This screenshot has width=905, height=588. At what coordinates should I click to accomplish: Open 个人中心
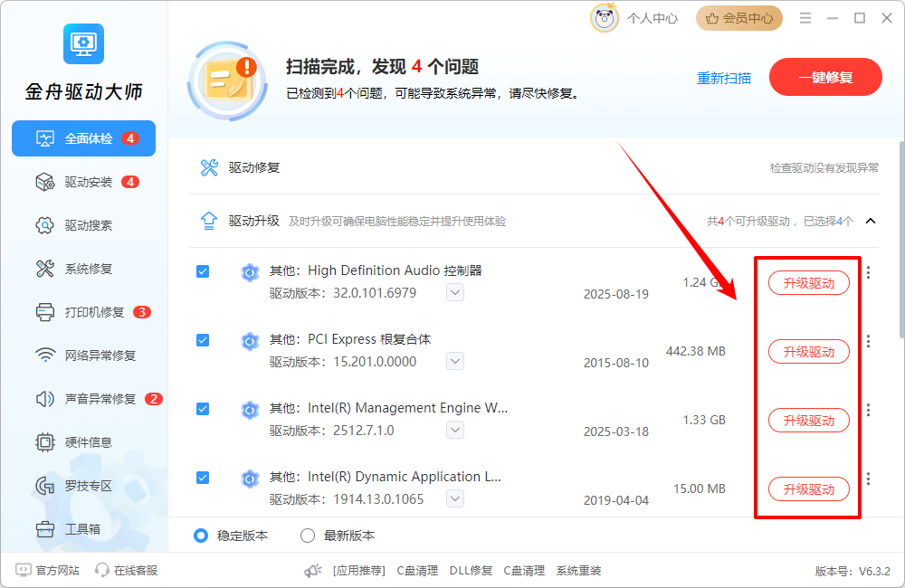(653, 18)
